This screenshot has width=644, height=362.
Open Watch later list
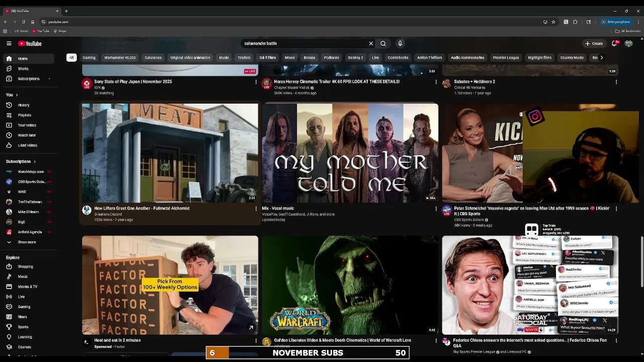pyautogui.click(x=28, y=135)
